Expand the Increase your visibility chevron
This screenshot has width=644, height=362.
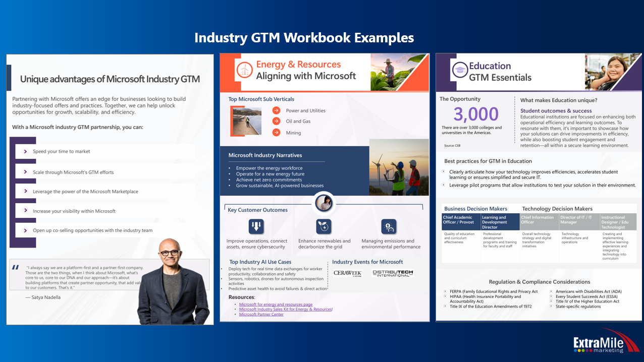coord(24,211)
